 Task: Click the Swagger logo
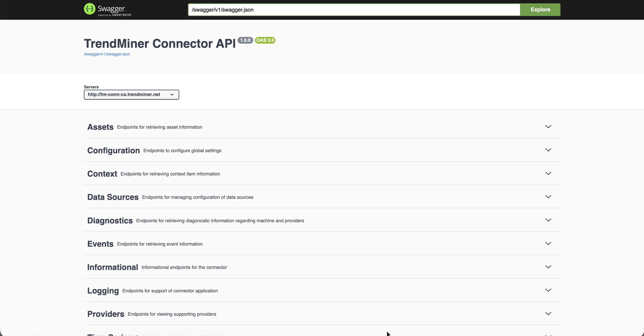pyautogui.click(x=107, y=10)
